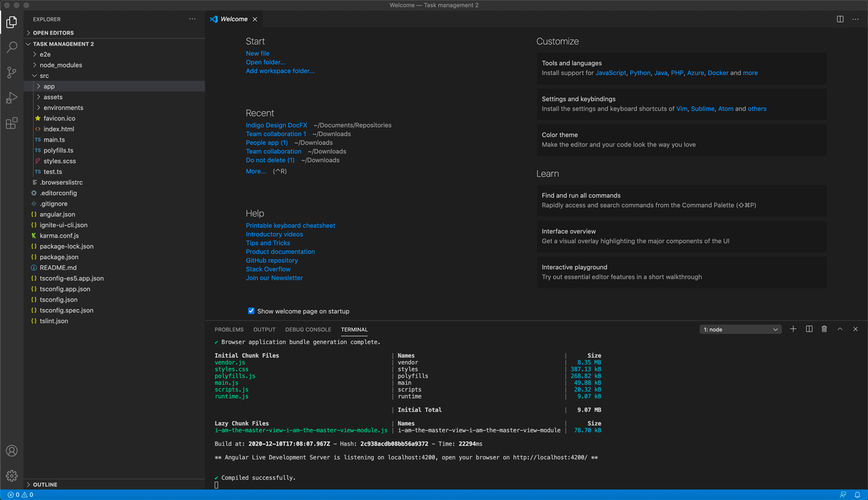The width and height of the screenshot is (868, 500).
Task: Open notifications bell in status bar
Action: pos(857,495)
